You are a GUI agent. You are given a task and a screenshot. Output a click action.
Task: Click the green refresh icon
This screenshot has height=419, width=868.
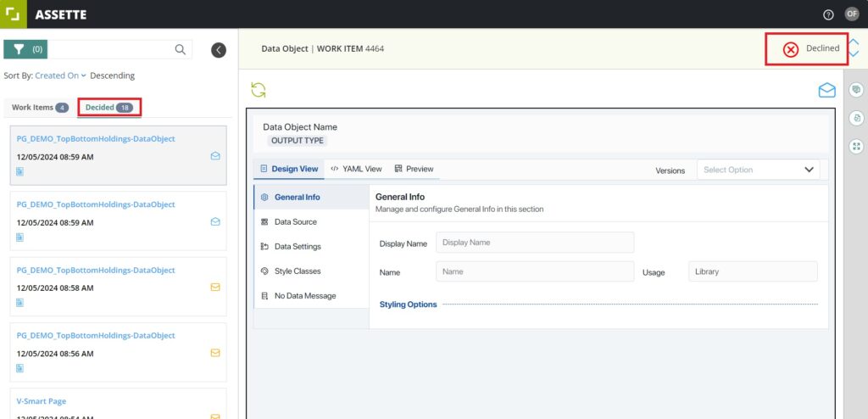click(x=259, y=90)
